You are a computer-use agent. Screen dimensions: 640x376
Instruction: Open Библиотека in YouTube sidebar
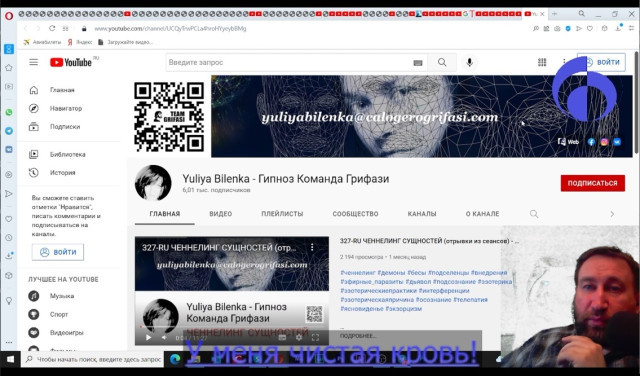click(69, 154)
